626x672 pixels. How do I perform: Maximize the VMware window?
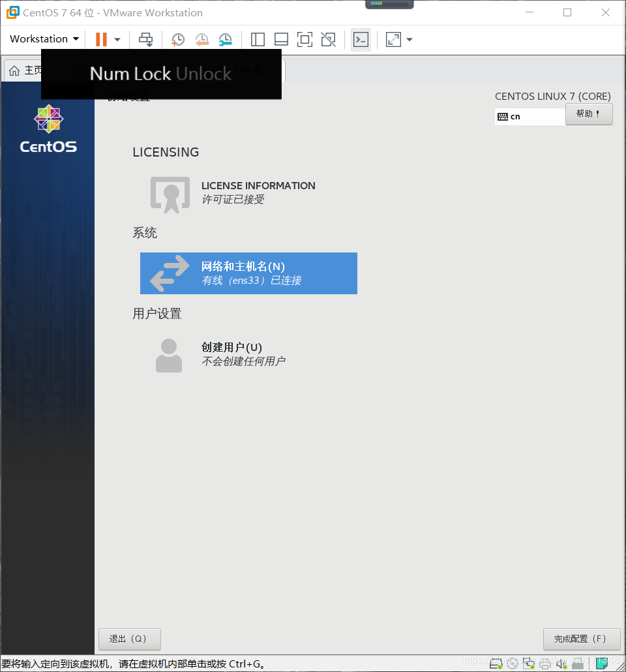click(567, 12)
